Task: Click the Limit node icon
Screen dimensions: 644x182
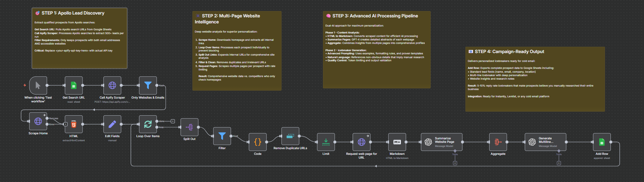Action: click(x=326, y=142)
